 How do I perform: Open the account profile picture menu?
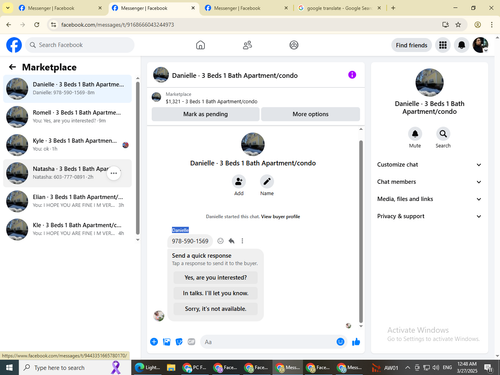click(480, 45)
